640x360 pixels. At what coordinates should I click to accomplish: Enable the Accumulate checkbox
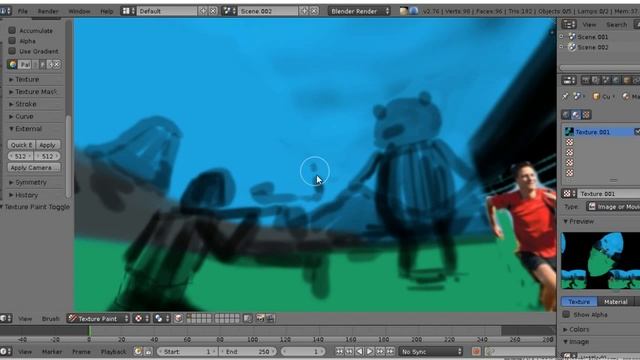pos(12,30)
